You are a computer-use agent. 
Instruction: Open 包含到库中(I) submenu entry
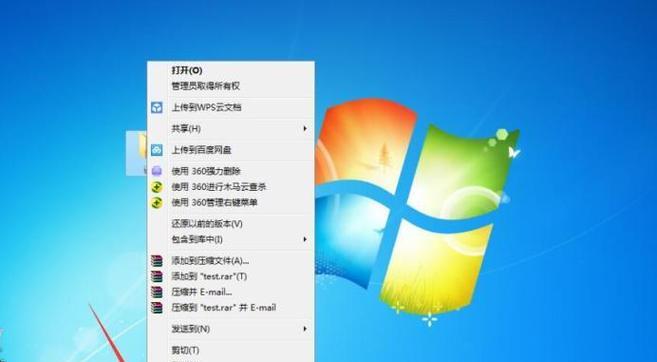pyautogui.click(x=230, y=240)
